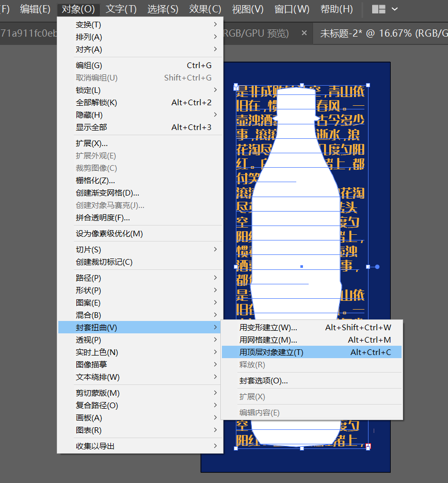Screen dimensions: 448x483
Task: Expand the workspace switcher dropdown arrow
Action: coord(395,9)
